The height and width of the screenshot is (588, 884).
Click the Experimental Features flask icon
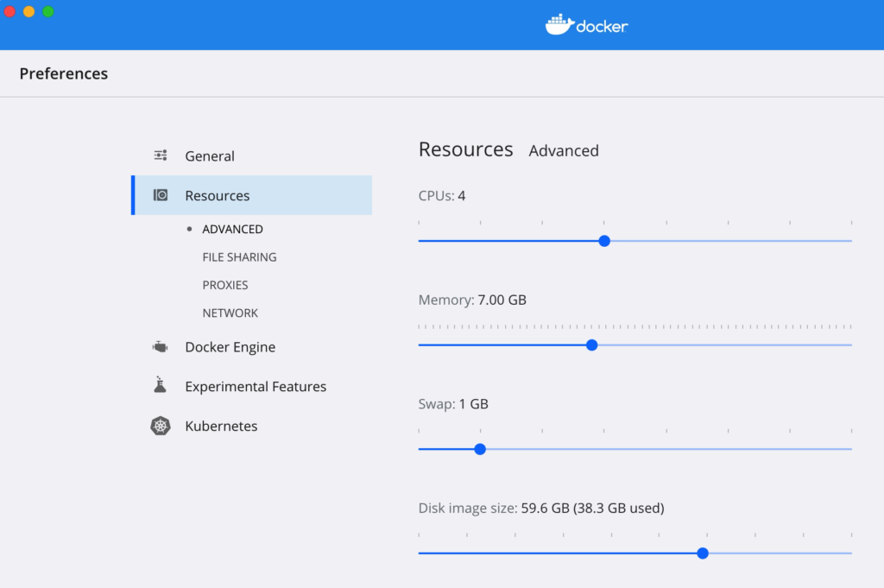[160, 385]
